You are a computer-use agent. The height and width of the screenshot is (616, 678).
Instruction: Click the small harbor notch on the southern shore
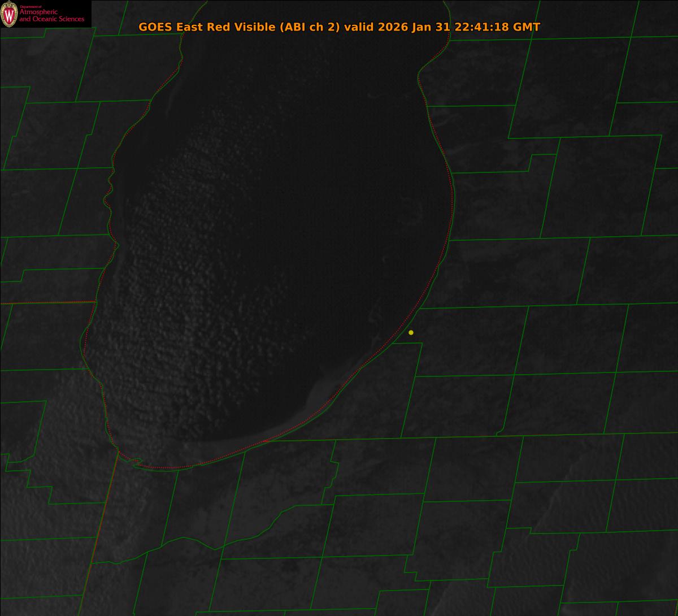pos(134,462)
